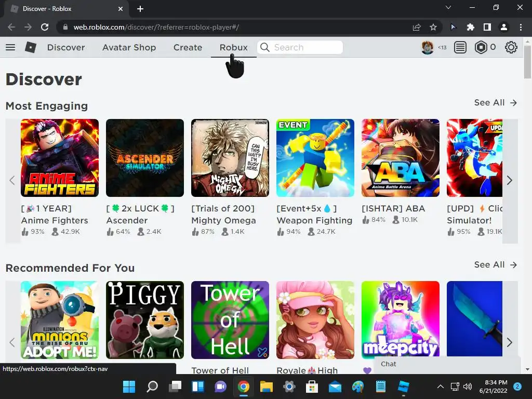Click the Roblox search field
The width and height of the screenshot is (532, 399).
point(300,47)
